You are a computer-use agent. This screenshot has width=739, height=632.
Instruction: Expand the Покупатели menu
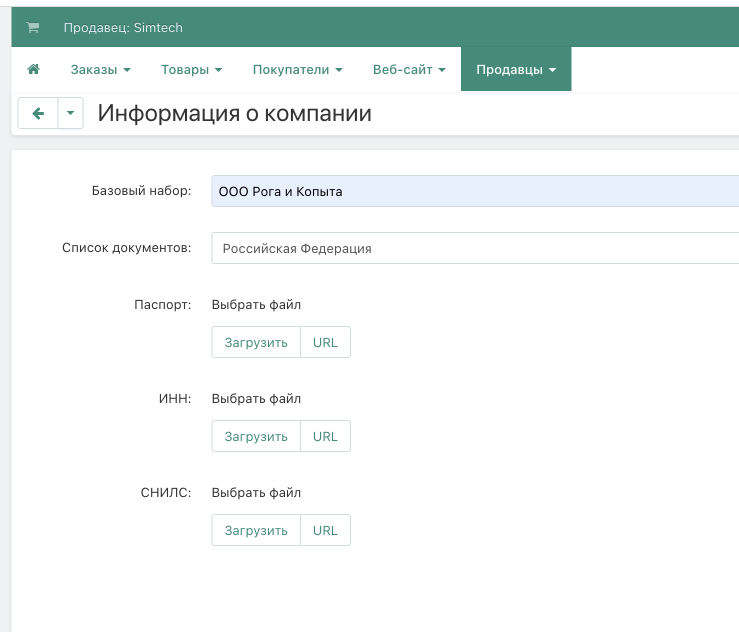click(x=297, y=70)
